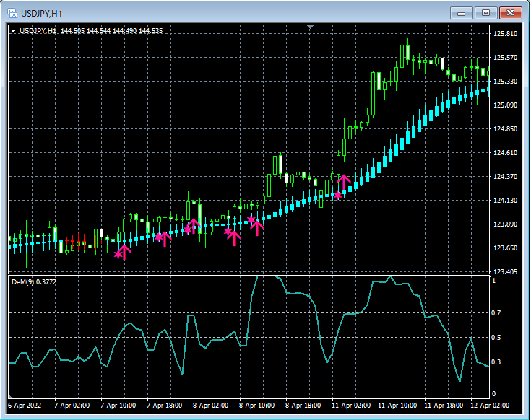This screenshot has height=420, width=531.
Task: Close the USDJPY,H1 chart window
Action: coord(511,13)
